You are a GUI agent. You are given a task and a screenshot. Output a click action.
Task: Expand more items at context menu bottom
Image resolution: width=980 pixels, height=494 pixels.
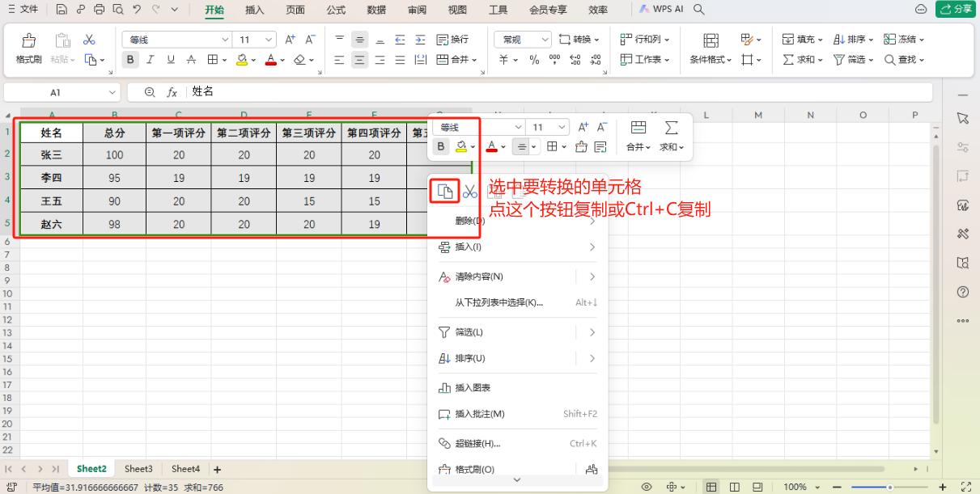517,479
